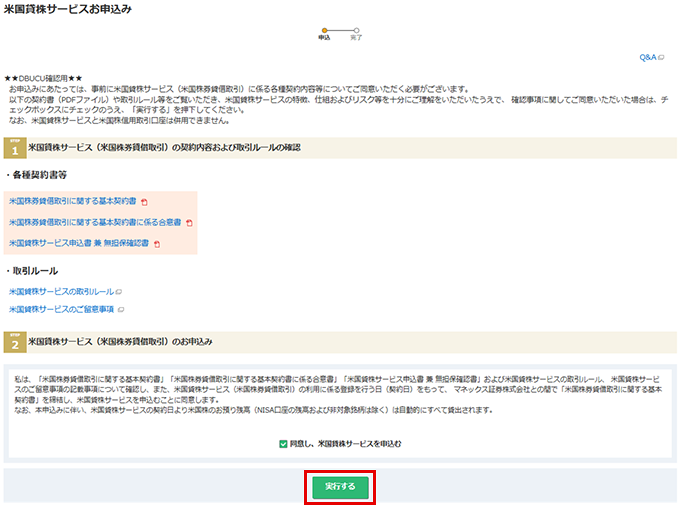Click PDF icon next to 基本契約書 link
The image size is (680, 505).
[144, 202]
